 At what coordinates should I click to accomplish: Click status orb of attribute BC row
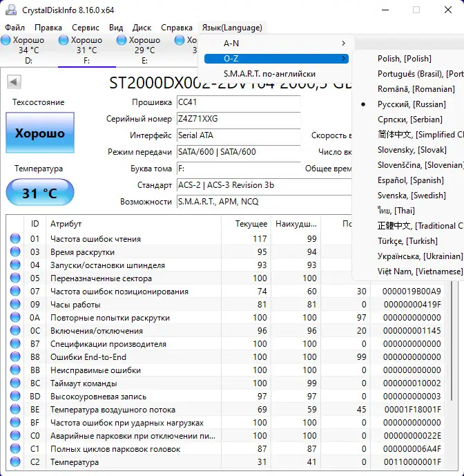click(x=15, y=383)
